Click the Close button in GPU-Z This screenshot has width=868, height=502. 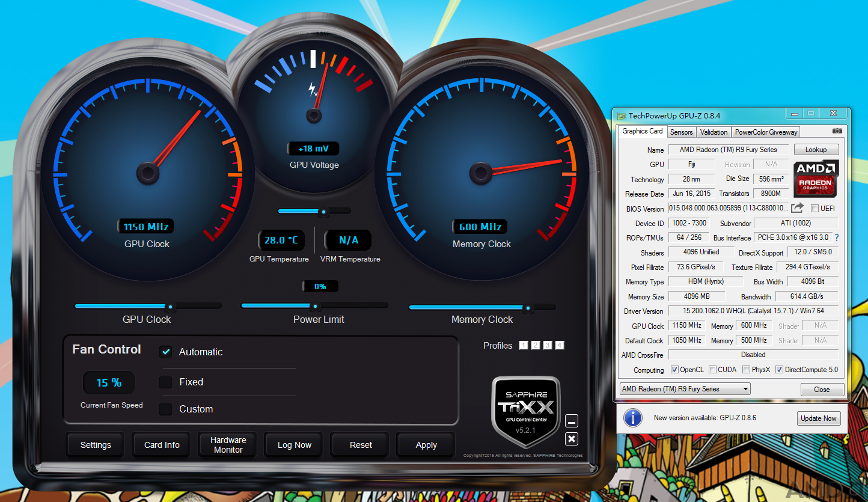click(x=822, y=390)
